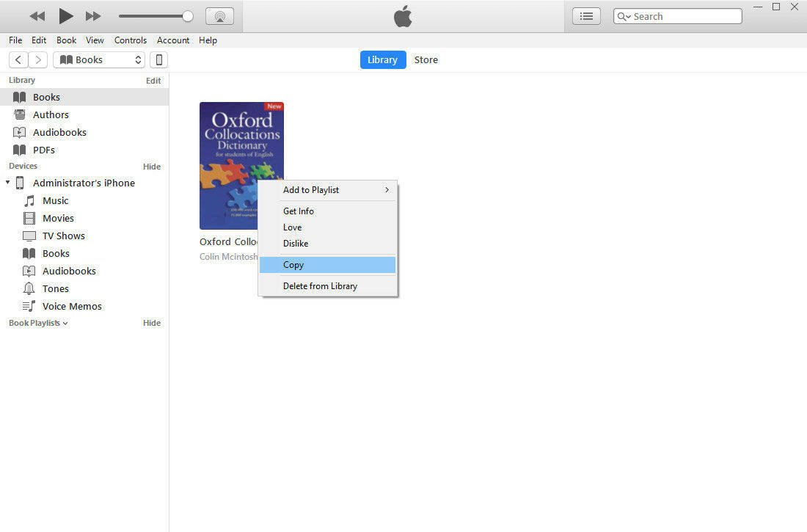The height and width of the screenshot is (532, 807).
Task: Click the Authors icon in sidebar
Action: coord(20,114)
